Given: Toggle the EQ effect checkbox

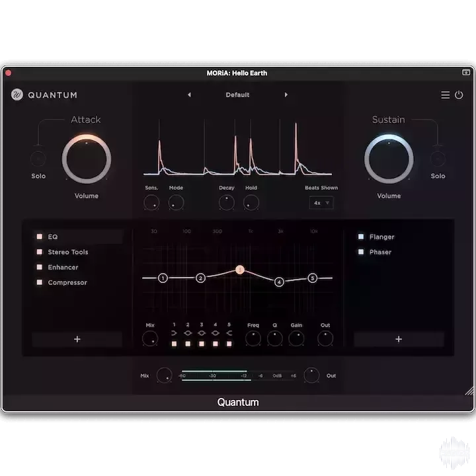Looking at the screenshot, I should [x=40, y=237].
